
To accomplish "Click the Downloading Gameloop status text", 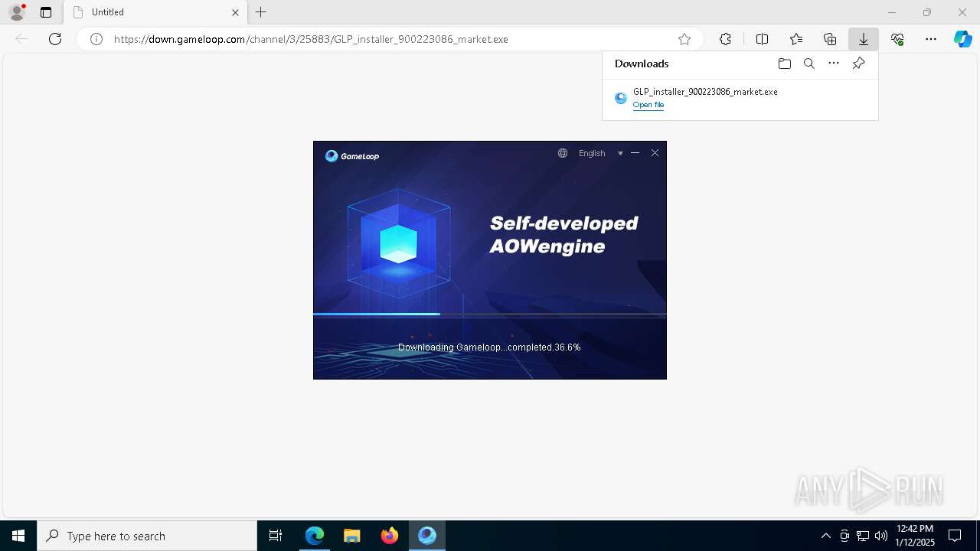I will click(x=489, y=347).
